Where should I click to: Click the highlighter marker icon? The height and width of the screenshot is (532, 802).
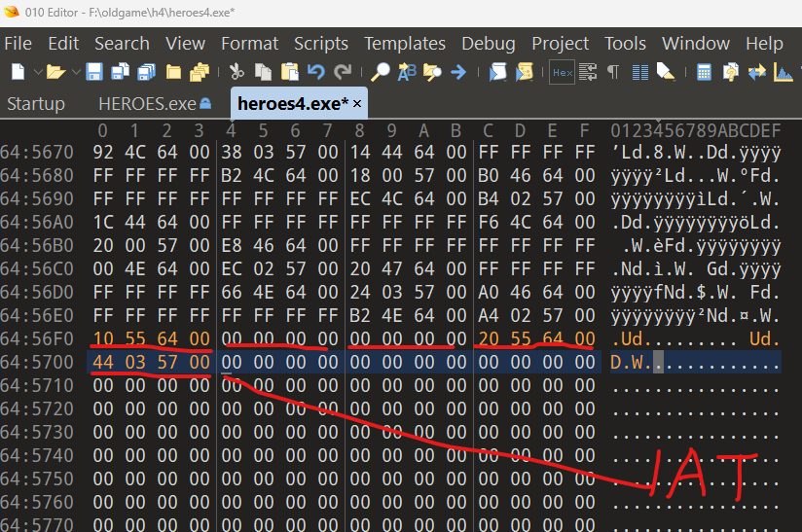[x=666, y=72]
